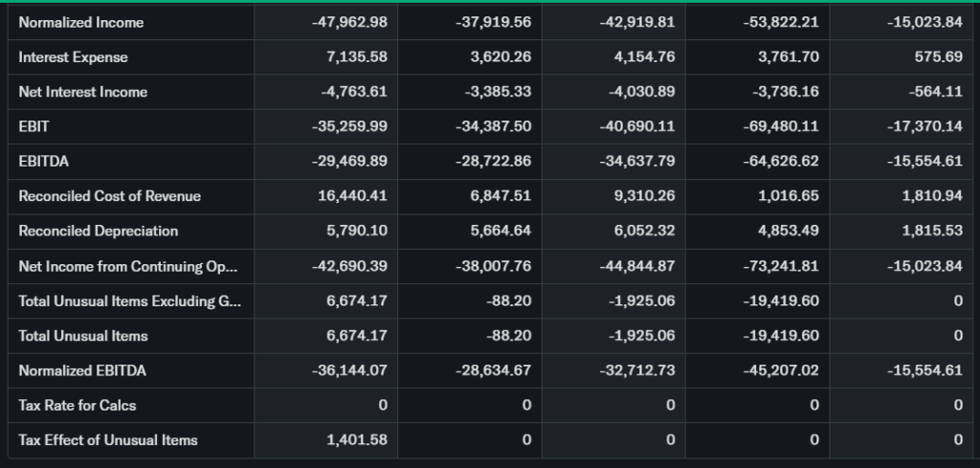The width and height of the screenshot is (980, 468).
Task: Click the 7,135.58 Interest Expense value
Action: (x=356, y=57)
